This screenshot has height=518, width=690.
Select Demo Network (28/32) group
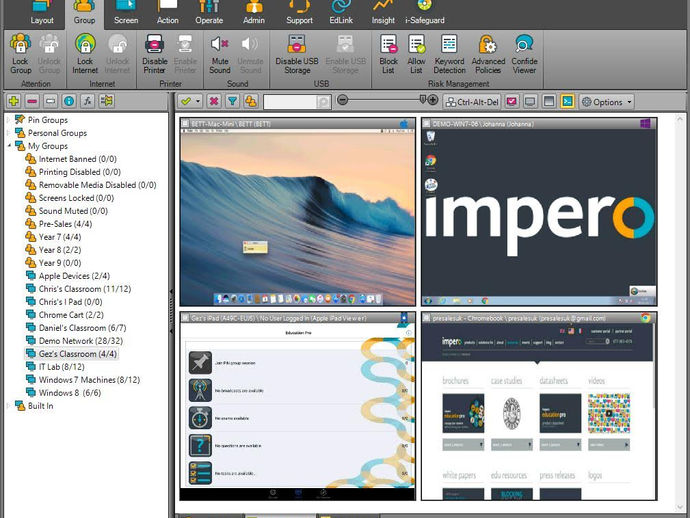[x=81, y=341]
